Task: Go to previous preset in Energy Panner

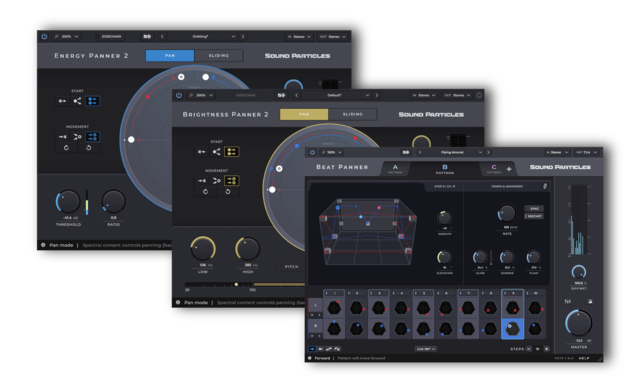Action: pos(162,36)
